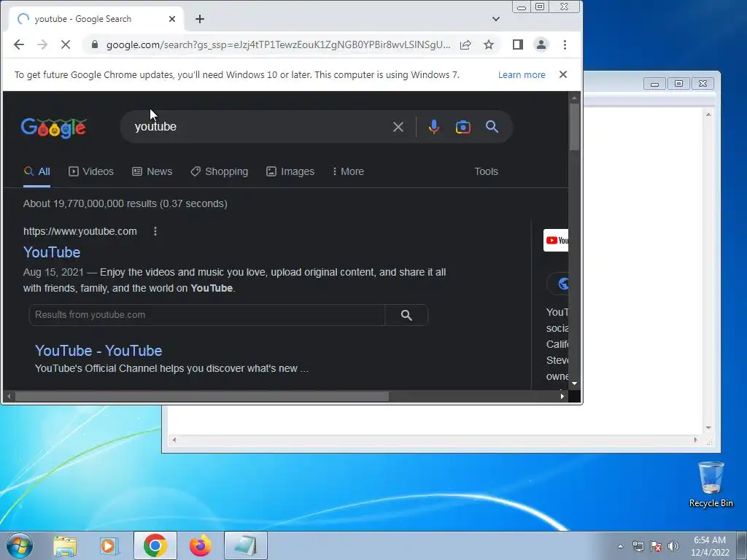Share this page via the share icon

[x=465, y=44]
